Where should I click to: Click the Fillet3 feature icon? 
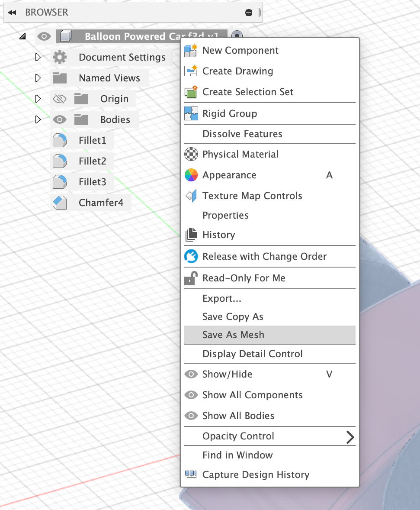[60, 182]
